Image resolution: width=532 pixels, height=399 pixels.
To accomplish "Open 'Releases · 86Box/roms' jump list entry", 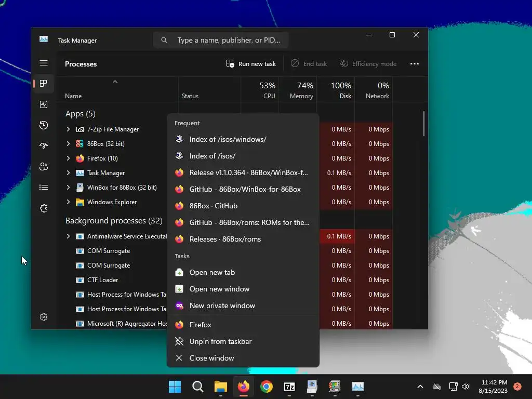I will pos(243,239).
